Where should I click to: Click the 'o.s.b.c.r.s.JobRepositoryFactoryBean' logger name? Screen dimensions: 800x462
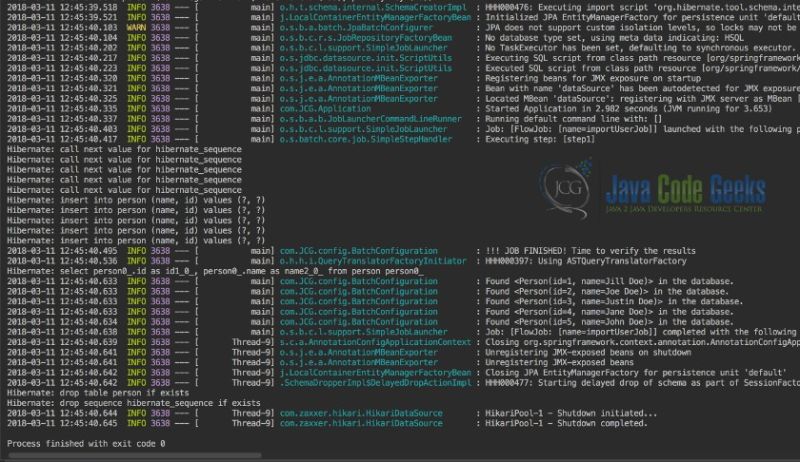tap(366, 38)
